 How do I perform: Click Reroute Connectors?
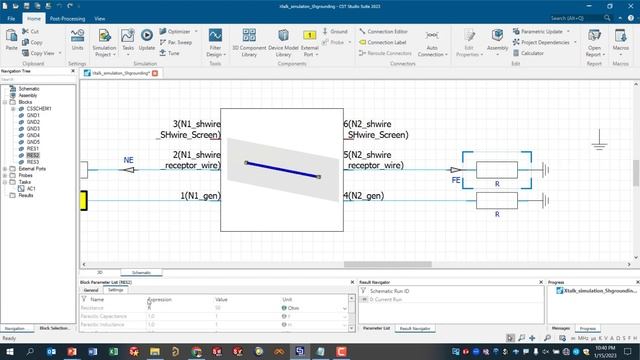tap(385, 53)
